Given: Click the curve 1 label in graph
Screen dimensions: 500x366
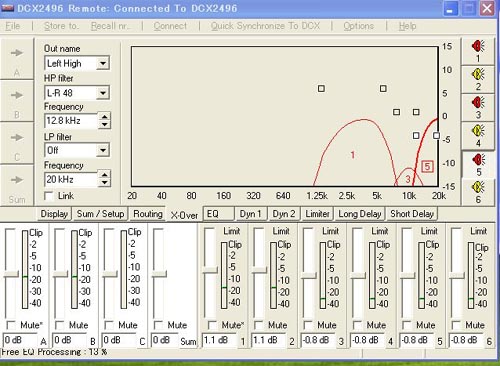Looking at the screenshot, I should [353, 155].
